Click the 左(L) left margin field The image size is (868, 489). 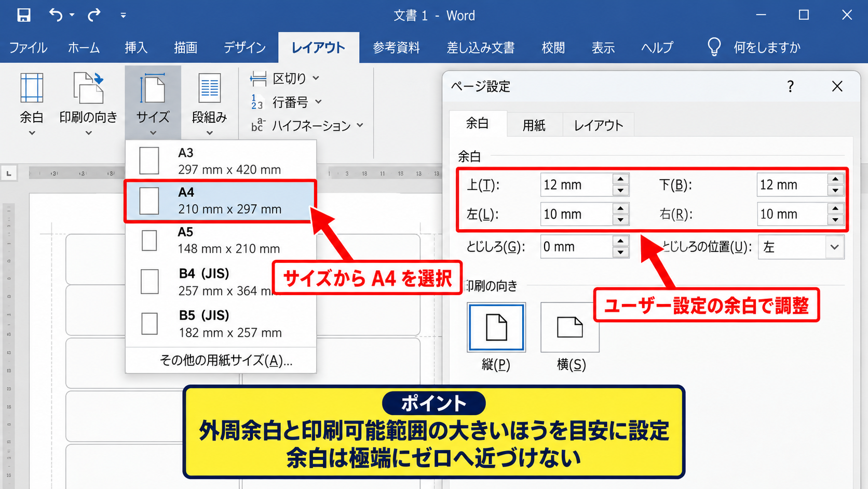coord(576,214)
